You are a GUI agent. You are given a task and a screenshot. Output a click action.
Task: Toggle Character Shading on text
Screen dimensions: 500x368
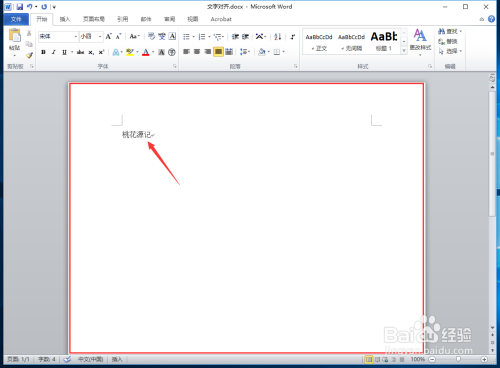pos(161,52)
